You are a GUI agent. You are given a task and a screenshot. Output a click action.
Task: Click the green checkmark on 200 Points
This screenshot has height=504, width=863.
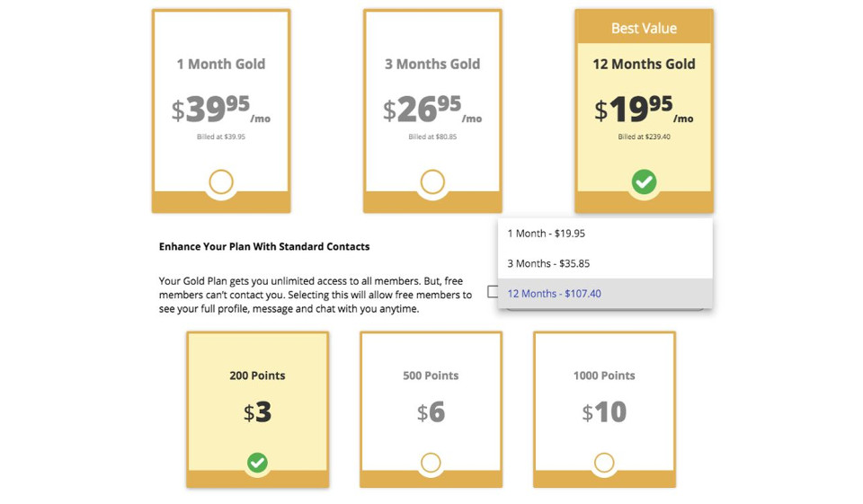(257, 463)
